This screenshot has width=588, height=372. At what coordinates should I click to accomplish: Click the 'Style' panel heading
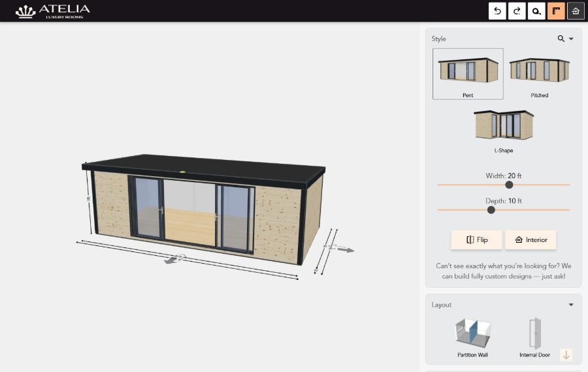[x=438, y=39]
